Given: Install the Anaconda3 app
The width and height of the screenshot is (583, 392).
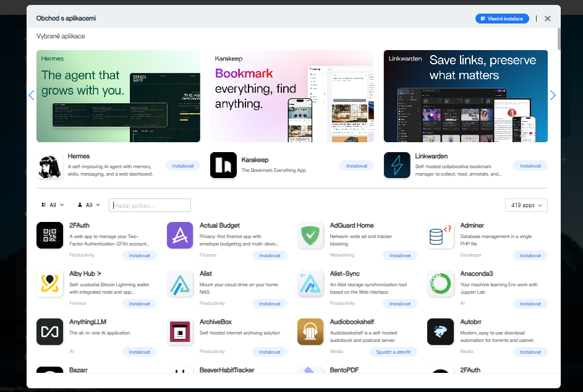Looking at the screenshot, I should coord(530,304).
